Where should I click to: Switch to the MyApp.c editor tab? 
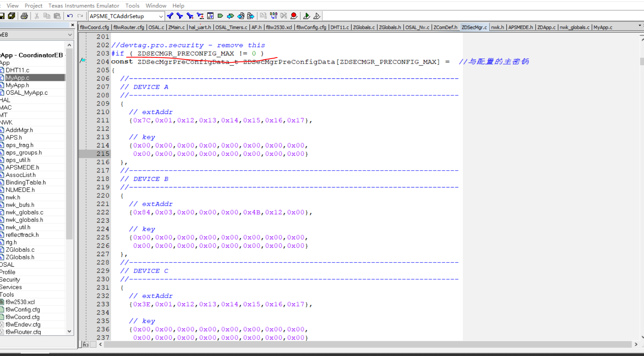[x=602, y=27]
